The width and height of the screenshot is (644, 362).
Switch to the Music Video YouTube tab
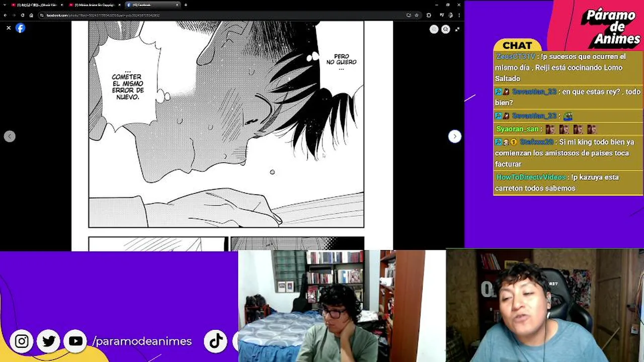pyautogui.click(x=36, y=5)
